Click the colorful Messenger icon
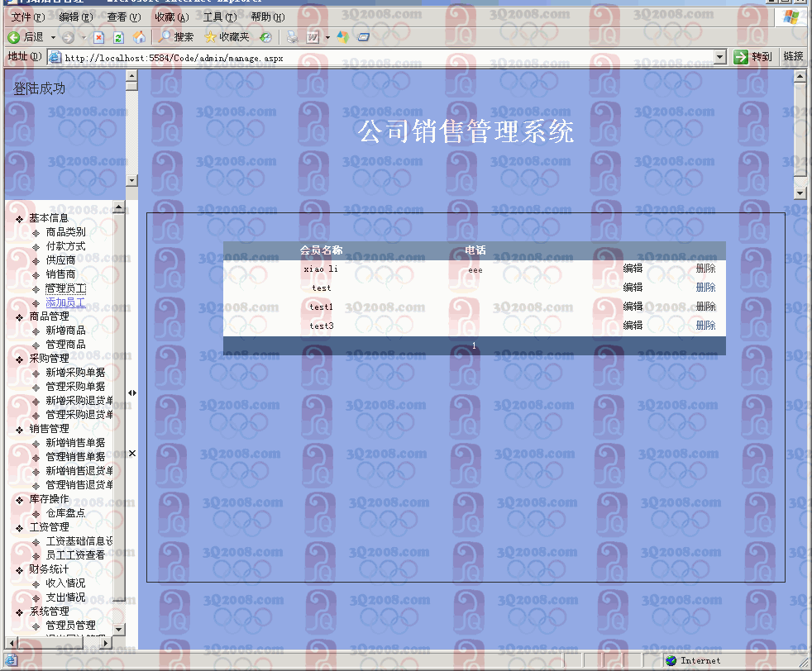The width and height of the screenshot is (812, 671). coord(343,37)
